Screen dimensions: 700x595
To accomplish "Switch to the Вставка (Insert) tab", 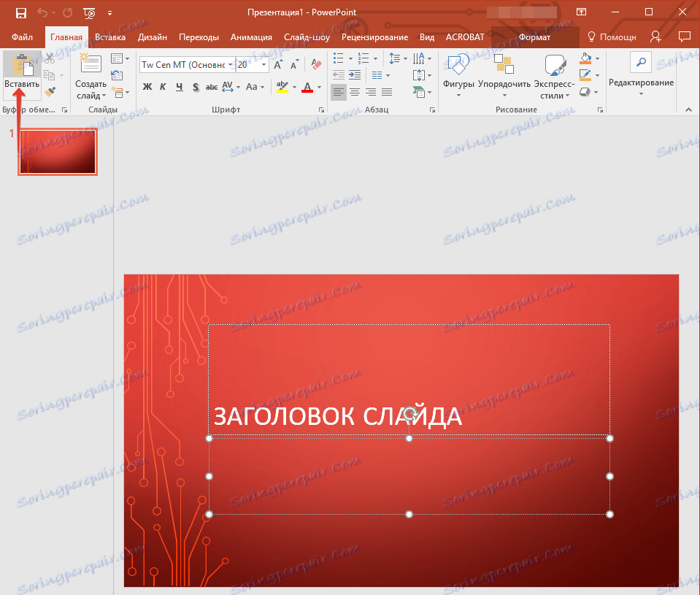I will coord(109,37).
